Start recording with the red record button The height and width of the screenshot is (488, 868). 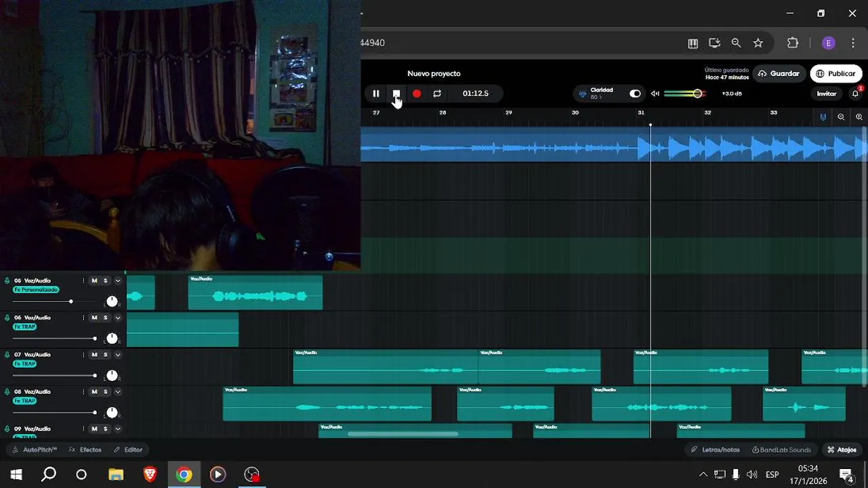click(x=417, y=94)
